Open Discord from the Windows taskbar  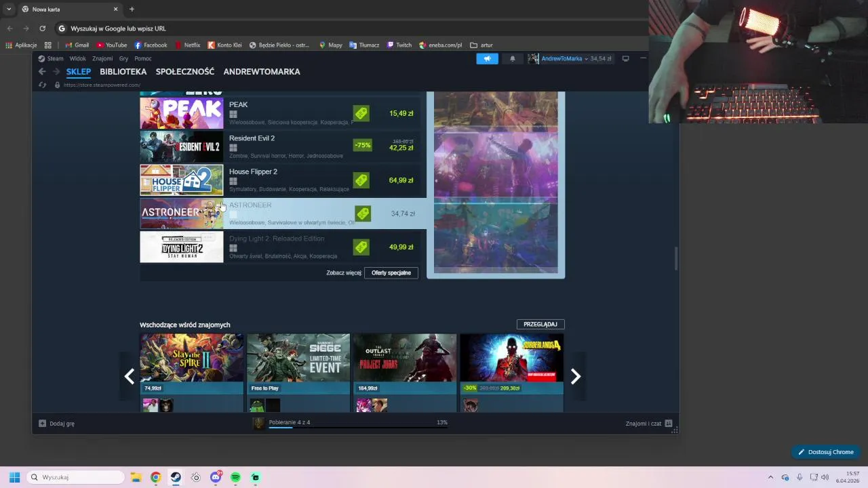216,477
